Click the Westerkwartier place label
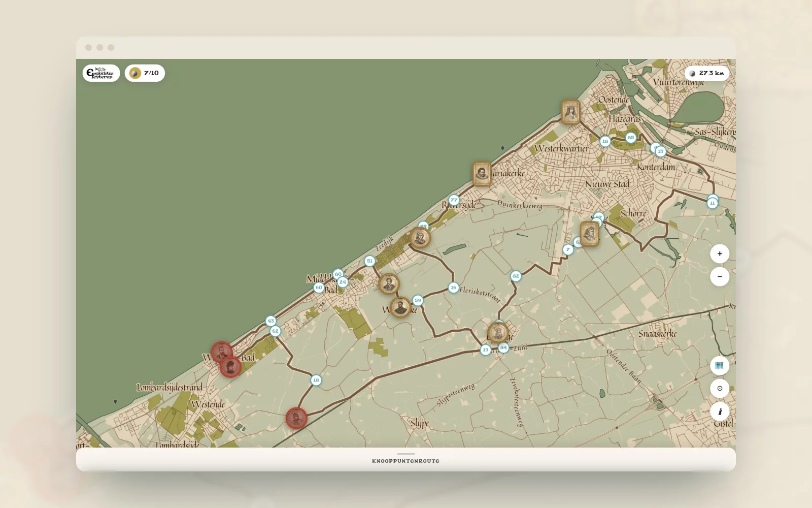The image size is (812, 508). coord(561,149)
